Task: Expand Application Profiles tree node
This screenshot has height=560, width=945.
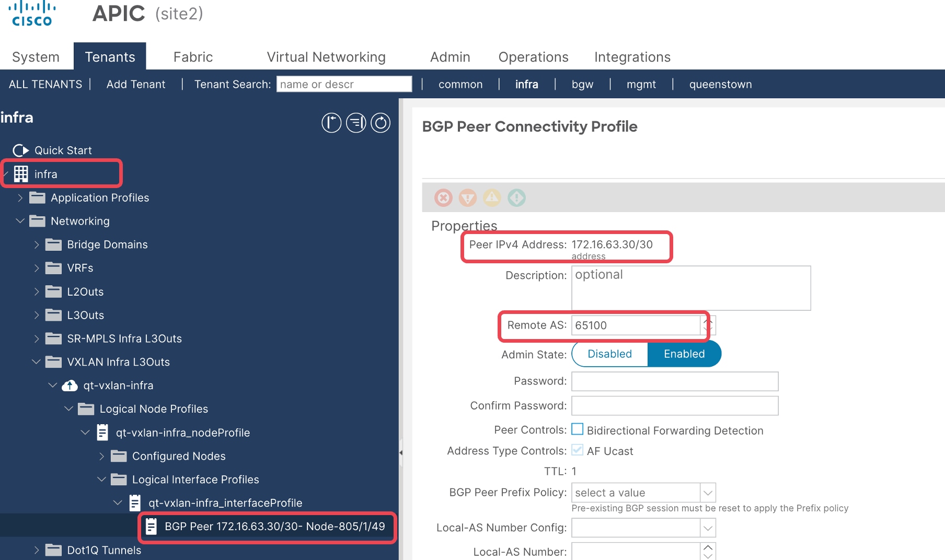Action: (20, 197)
